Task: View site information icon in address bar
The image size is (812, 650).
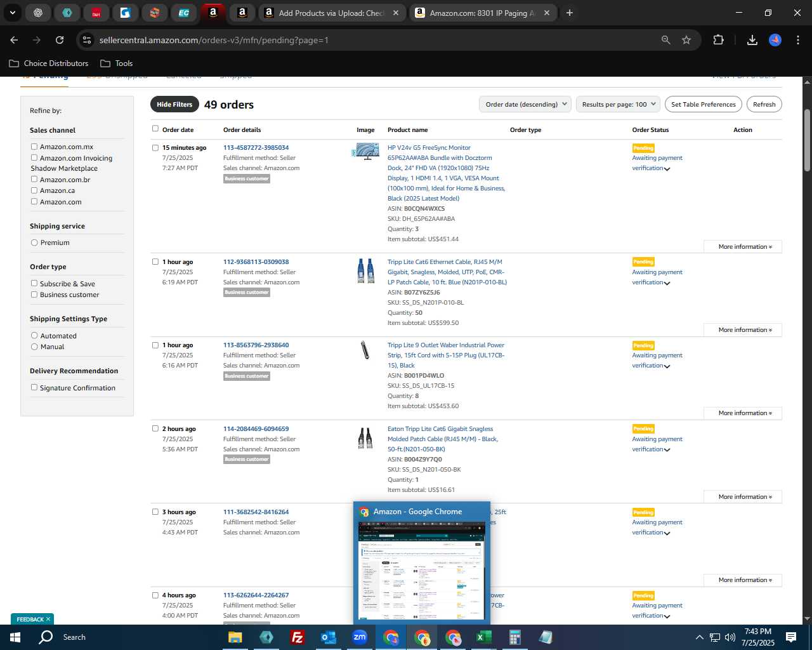Action: coord(87,40)
